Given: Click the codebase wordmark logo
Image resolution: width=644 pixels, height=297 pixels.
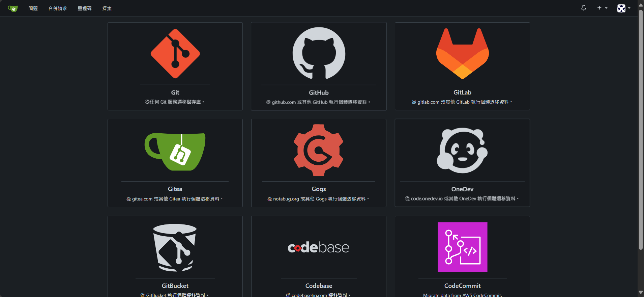Looking at the screenshot, I should click(319, 247).
